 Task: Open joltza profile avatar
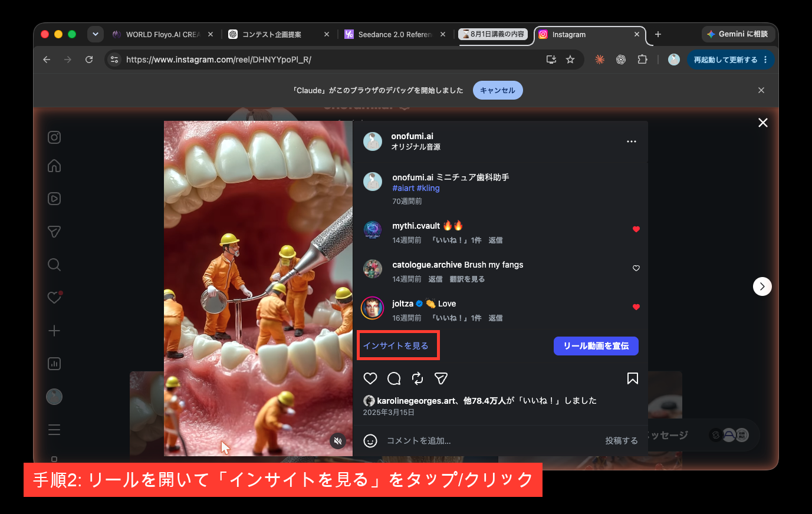pos(373,308)
